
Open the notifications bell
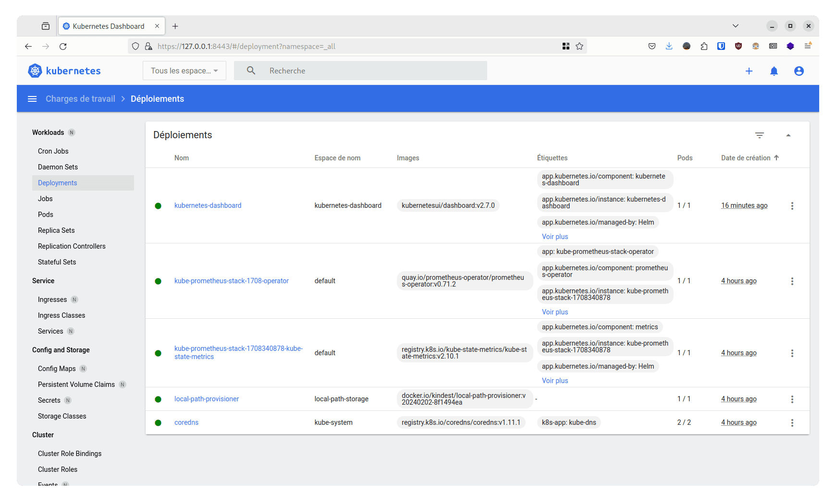(774, 71)
